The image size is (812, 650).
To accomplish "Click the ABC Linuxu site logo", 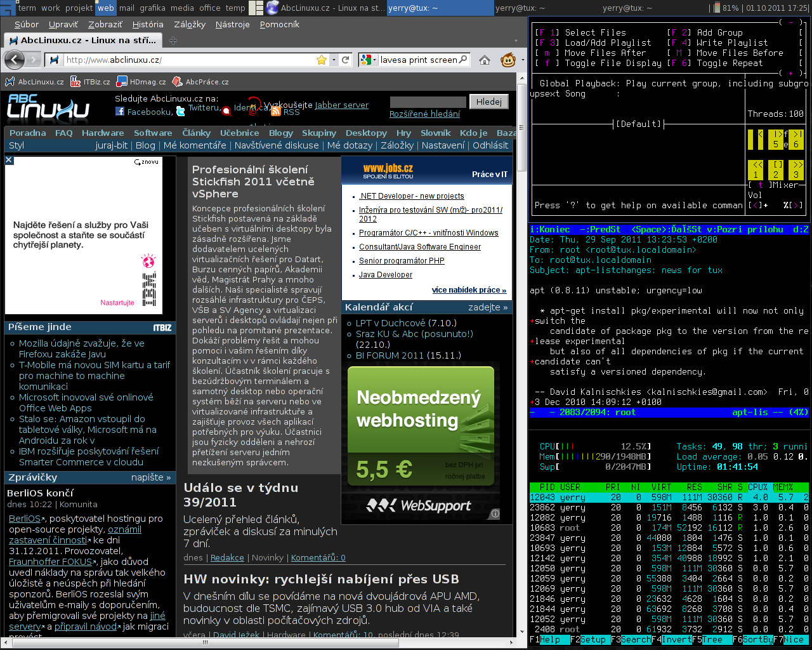I will click(x=48, y=108).
